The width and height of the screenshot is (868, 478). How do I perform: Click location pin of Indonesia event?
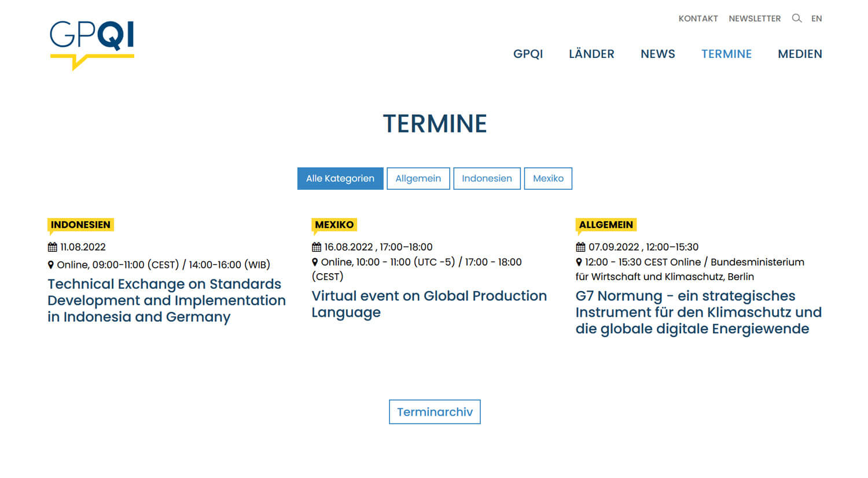[x=51, y=265]
